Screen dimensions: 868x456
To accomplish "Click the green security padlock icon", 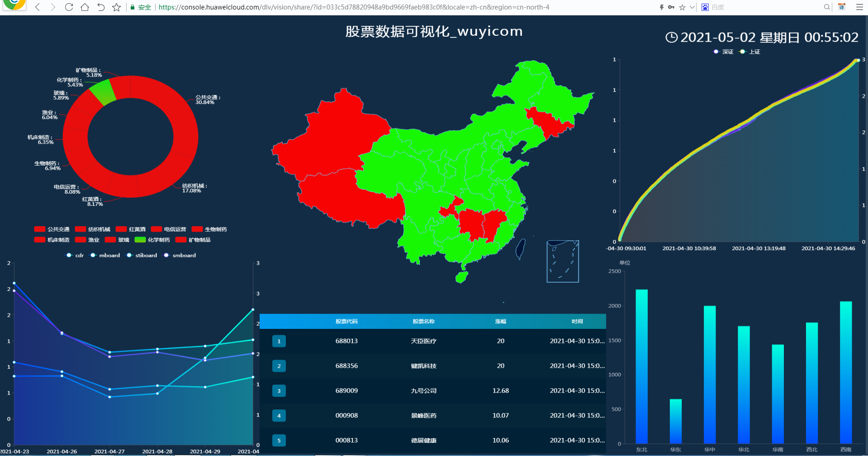I will pos(133,7).
